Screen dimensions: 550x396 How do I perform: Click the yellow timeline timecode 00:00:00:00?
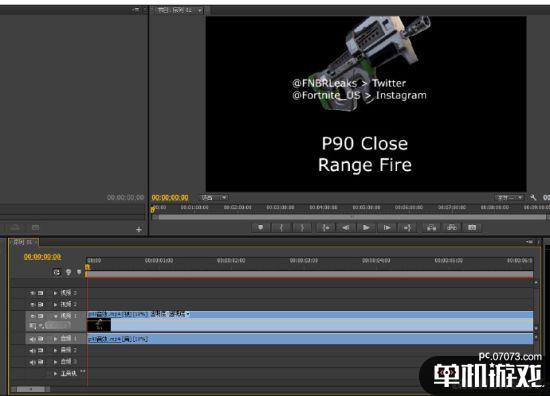click(42, 257)
